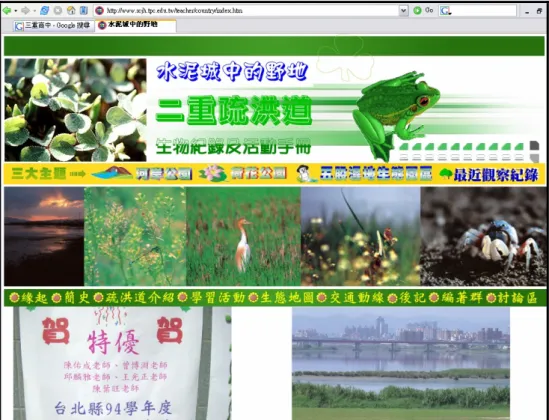Open the 五股溼地生態園區 link

(376, 174)
